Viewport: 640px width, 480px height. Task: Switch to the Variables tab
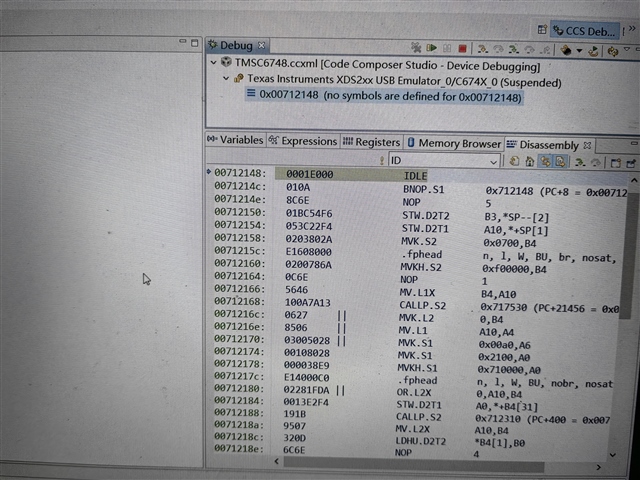click(x=236, y=140)
